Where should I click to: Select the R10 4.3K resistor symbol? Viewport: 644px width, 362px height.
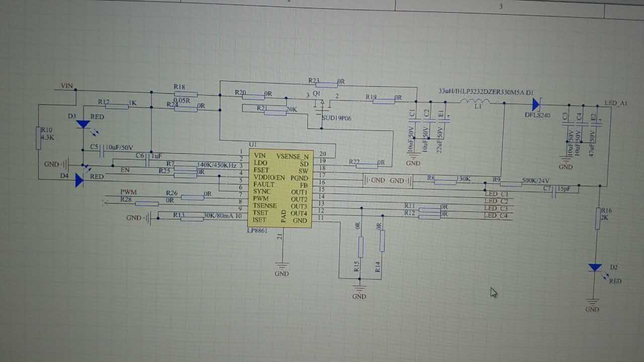[38, 138]
